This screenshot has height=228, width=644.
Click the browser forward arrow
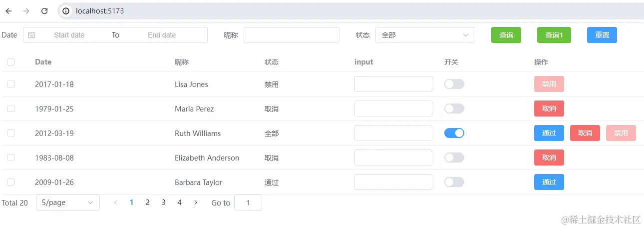coord(26,11)
